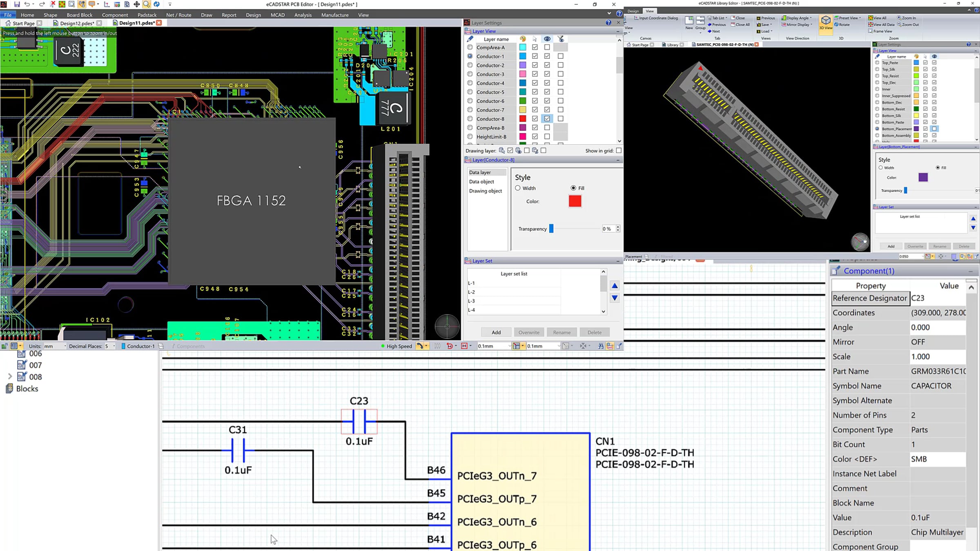This screenshot has width=980, height=551.
Task: Switch to the Library tab in Library Editor
Action: point(673,45)
